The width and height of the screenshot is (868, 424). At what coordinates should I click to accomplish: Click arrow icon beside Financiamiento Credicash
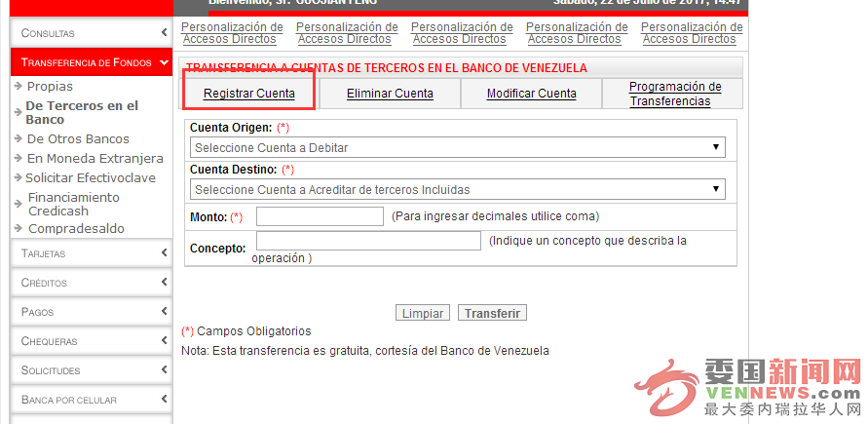[x=19, y=205]
